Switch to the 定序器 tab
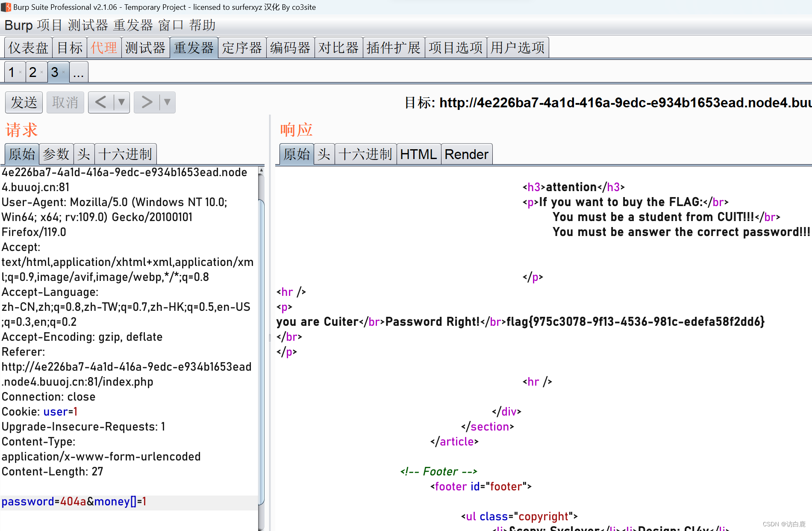This screenshot has width=812, height=531. [242, 47]
